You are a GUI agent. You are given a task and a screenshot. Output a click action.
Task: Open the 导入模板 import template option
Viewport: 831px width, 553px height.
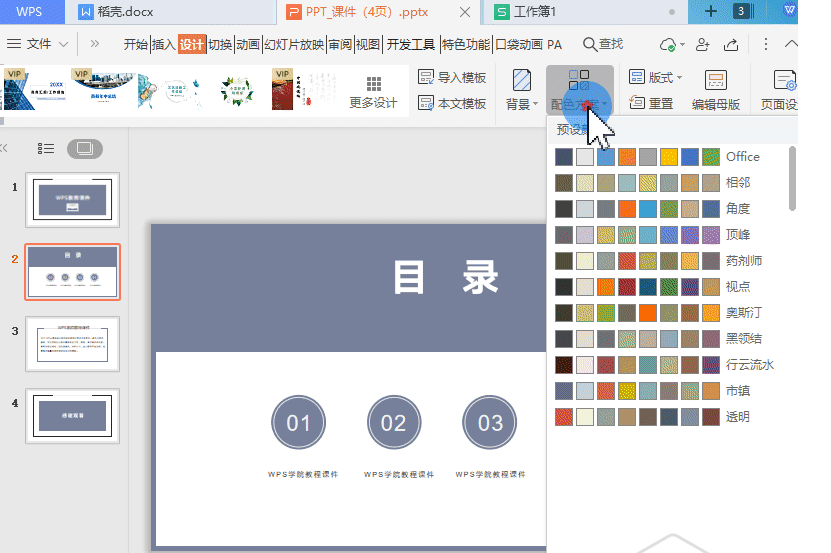tap(452, 77)
